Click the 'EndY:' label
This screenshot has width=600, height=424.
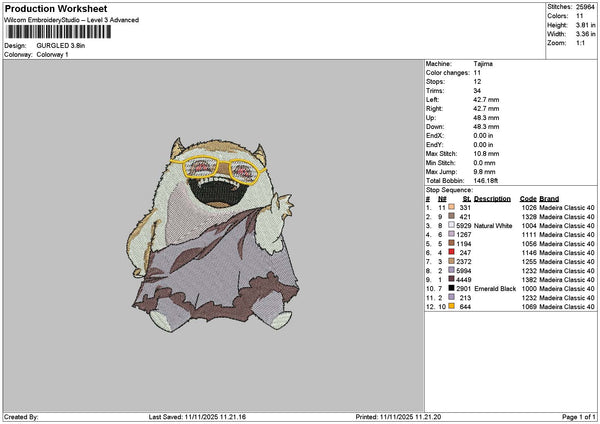click(435, 145)
